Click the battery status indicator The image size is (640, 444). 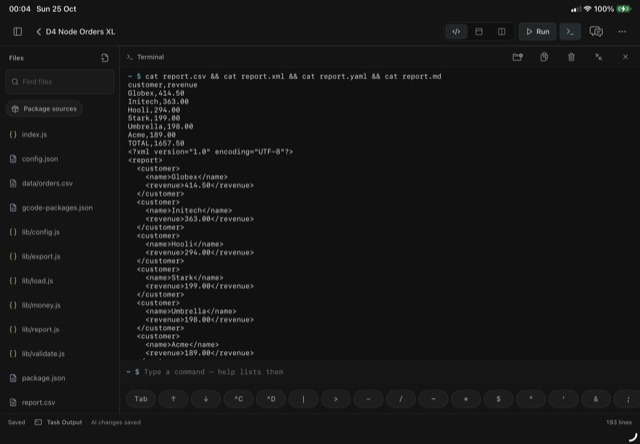(624, 9)
